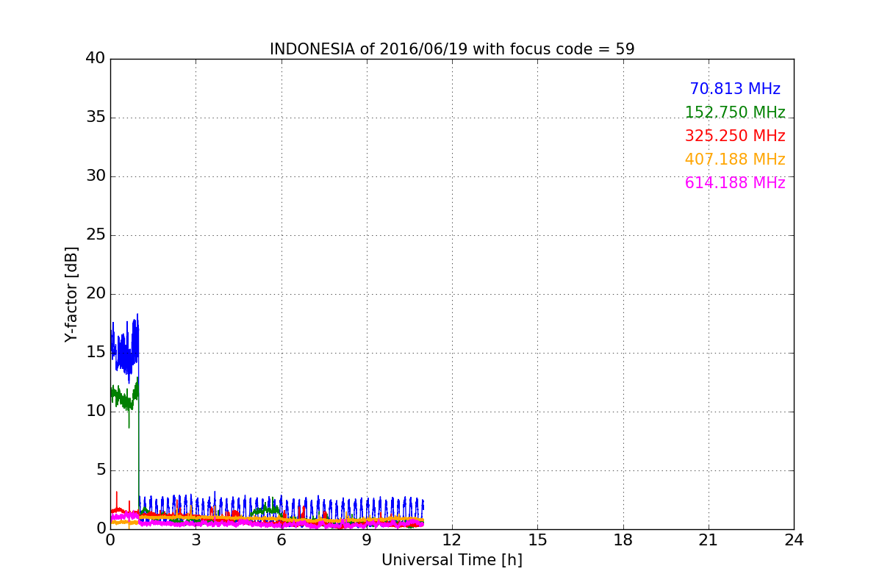The image size is (882, 588).
Task: Click the x-axis tick value 3
Action: tap(196, 540)
